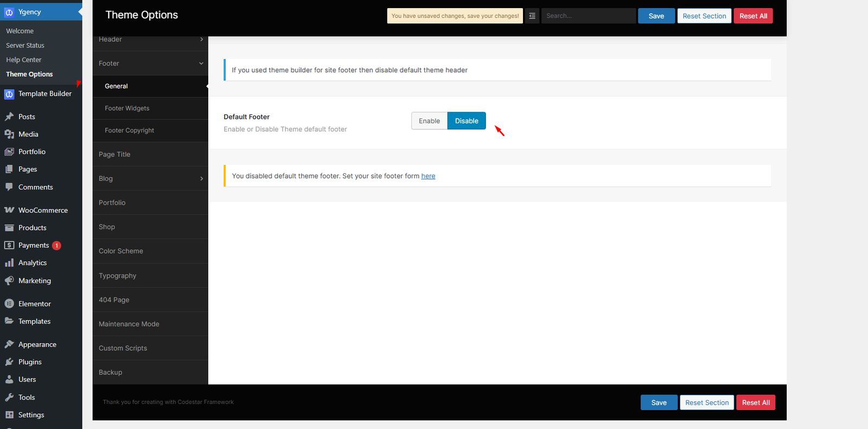Open the Footer Widgets submenu item
The height and width of the screenshot is (429, 868).
[x=127, y=108]
